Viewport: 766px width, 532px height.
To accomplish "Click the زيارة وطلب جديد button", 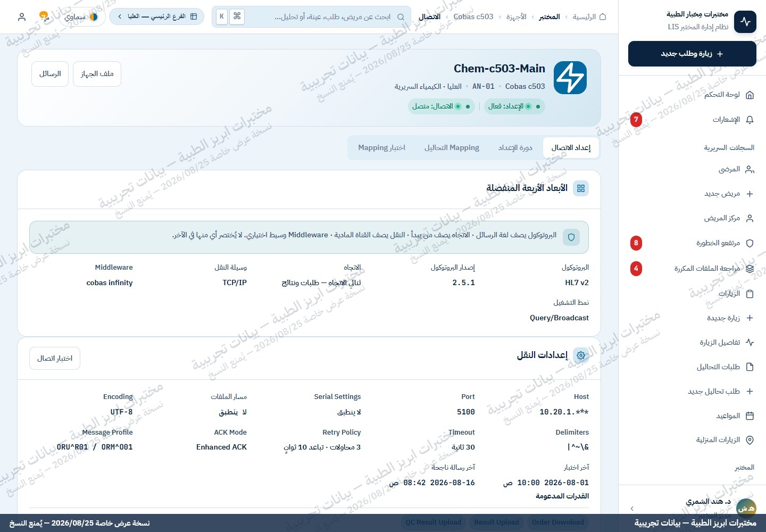I will pos(692,54).
